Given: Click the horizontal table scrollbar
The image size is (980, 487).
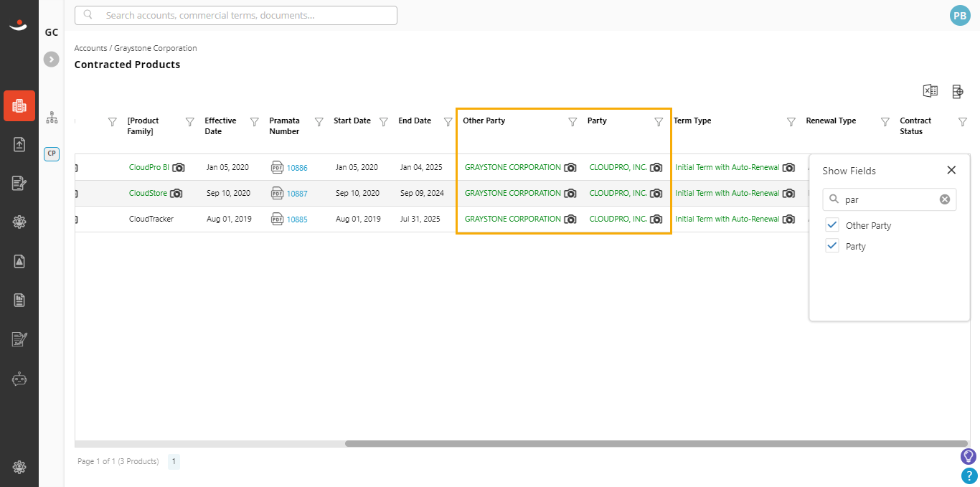Looking at the screenshot, I should (656, 443).
